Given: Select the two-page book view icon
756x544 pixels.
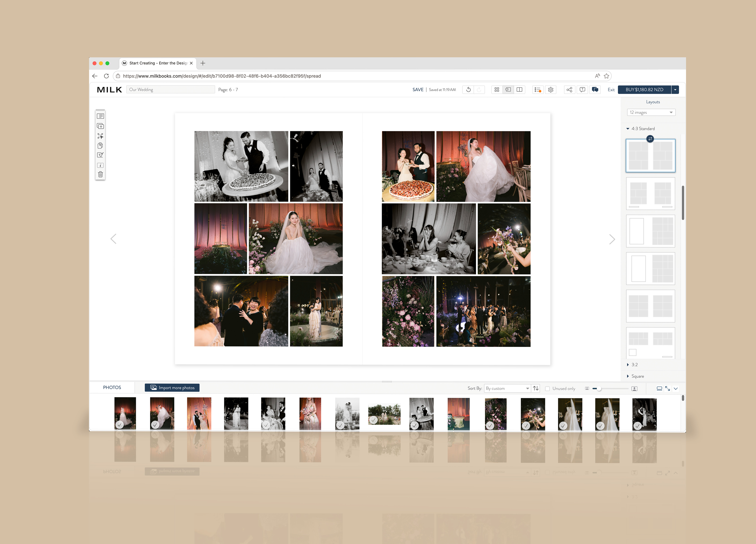Looking at the screenshot, I should 519,90.
